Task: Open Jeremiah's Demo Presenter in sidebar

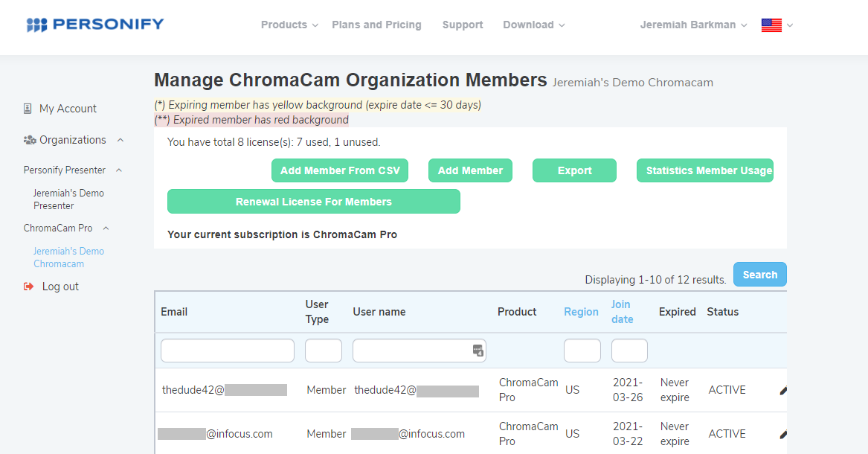Action: tap(68, 199)
